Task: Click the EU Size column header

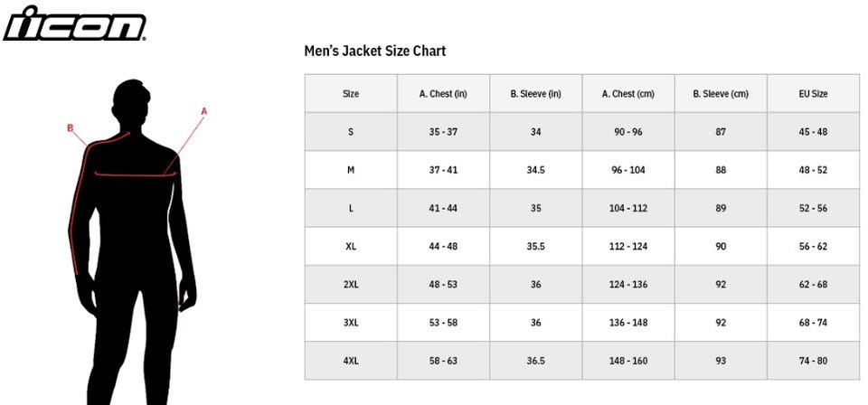Action: [x=813, y=94]
